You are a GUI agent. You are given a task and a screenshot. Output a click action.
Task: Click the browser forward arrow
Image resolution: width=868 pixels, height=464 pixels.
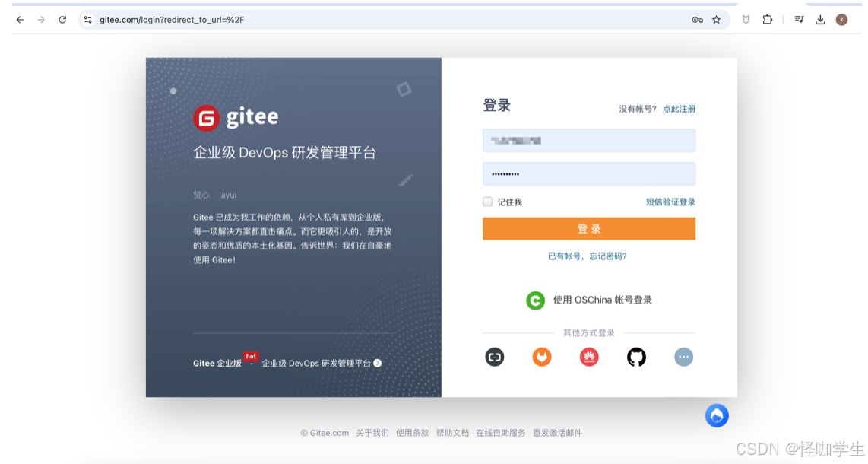coord(41,20)
